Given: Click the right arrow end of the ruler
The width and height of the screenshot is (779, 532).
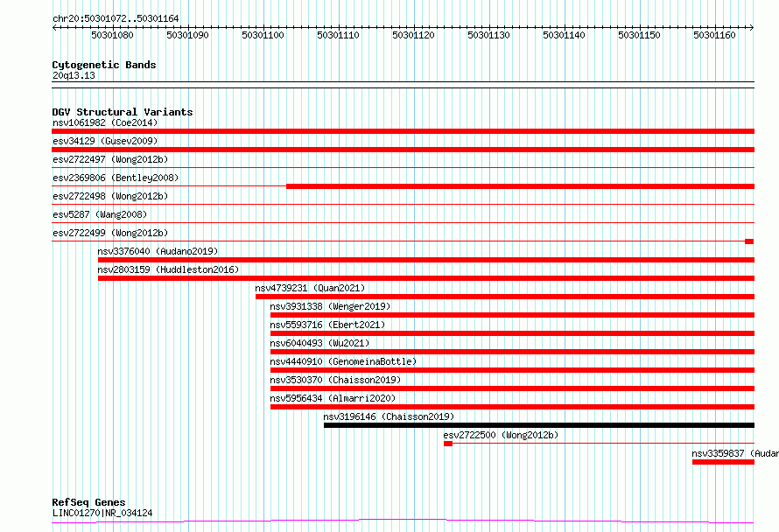Looking at the screenshot, I should click(x=752, y=28).
